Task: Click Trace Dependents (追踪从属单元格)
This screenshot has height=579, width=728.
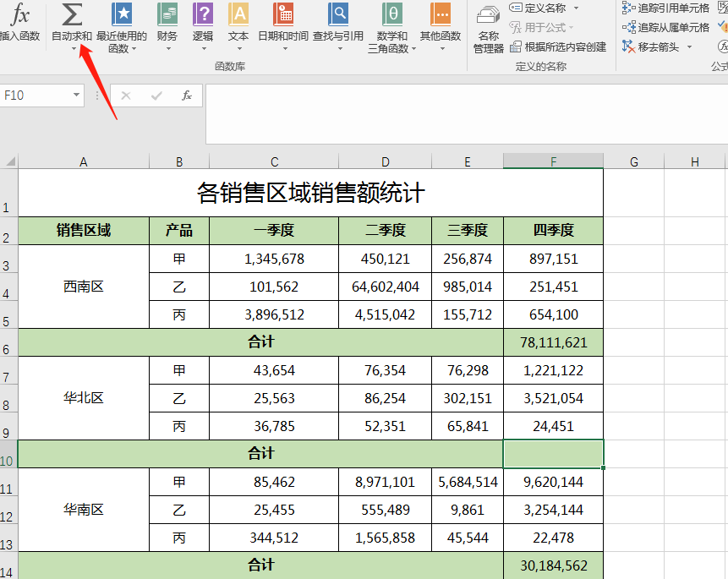Action: tap(665, 27)
